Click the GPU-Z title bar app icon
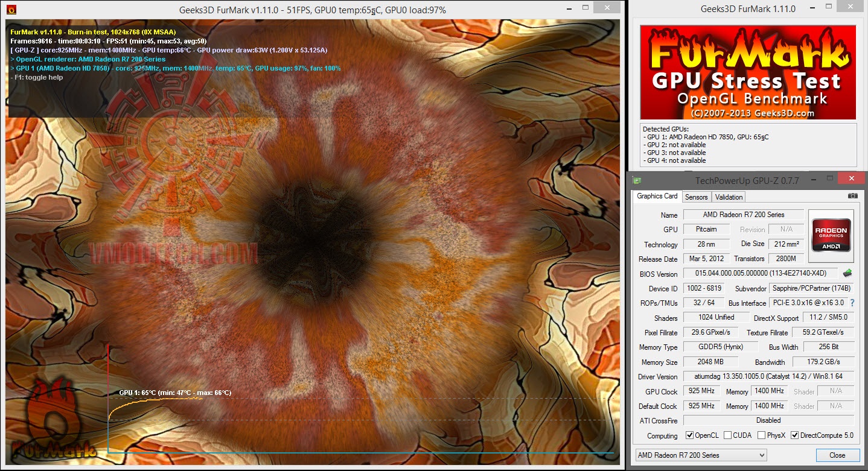Viewport: 868px width, 471px height. [x=637, y=180]
